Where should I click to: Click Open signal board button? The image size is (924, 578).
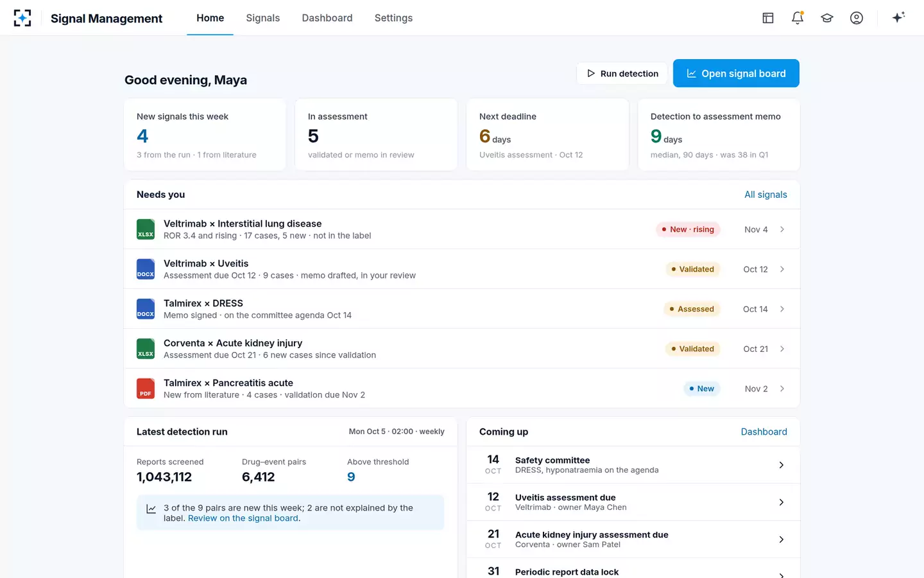736,73
